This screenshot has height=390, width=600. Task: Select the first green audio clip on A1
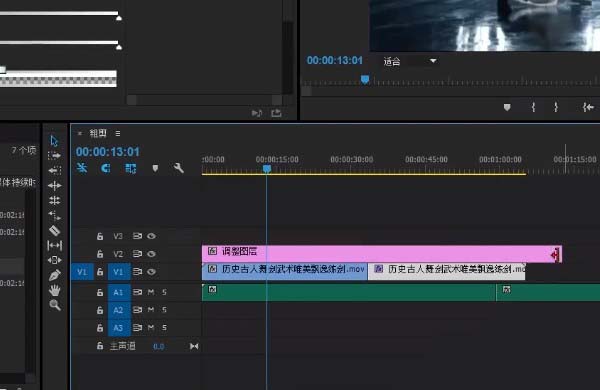point(349,292)
